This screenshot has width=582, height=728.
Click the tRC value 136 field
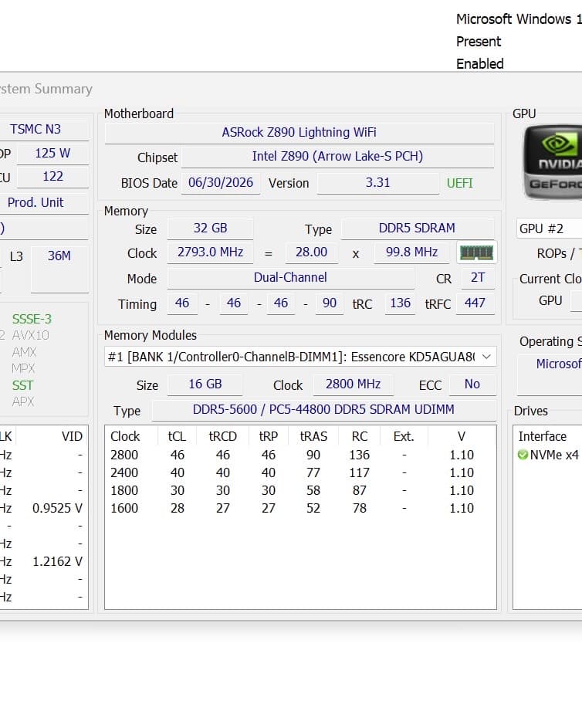(x=400, y=303)
